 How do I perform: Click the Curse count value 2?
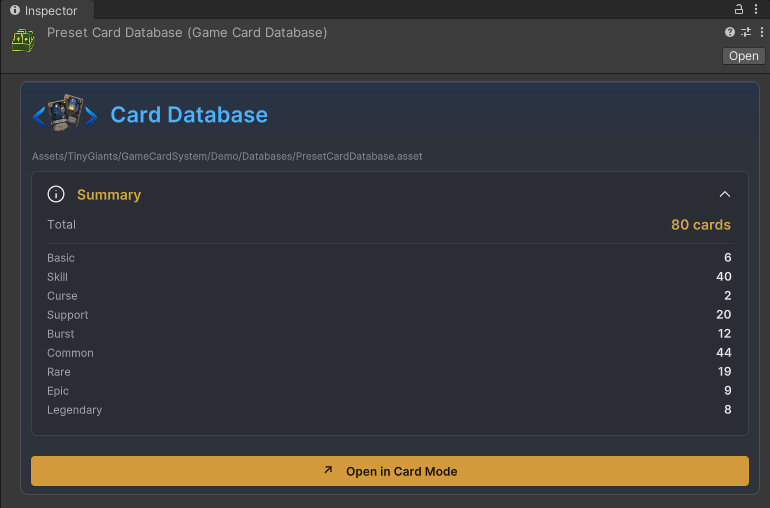(x=728, y=296)
